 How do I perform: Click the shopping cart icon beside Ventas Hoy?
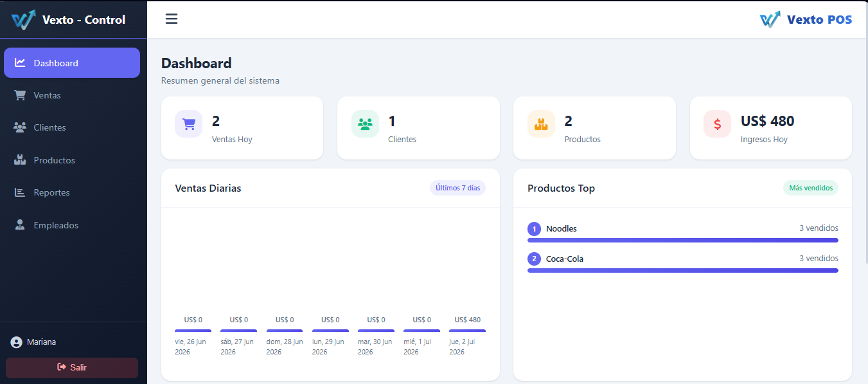(188, 124)
